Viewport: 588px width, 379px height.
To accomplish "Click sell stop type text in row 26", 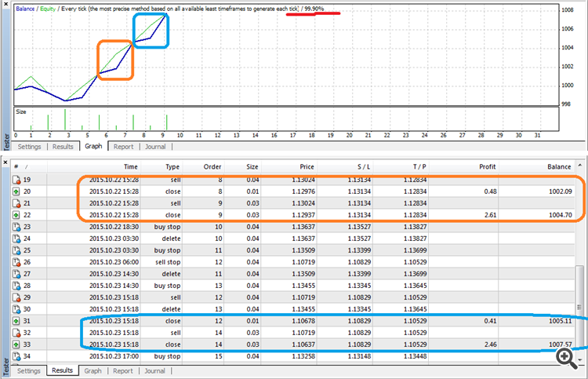I will pos(168,262).
